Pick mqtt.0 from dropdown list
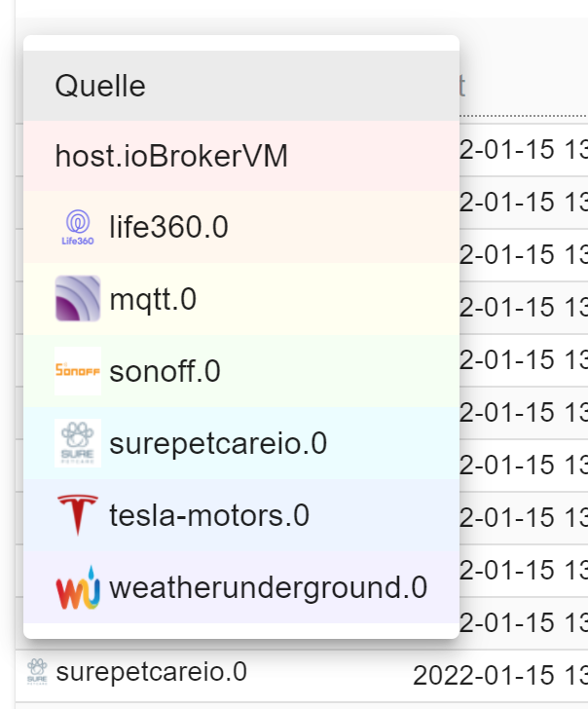The width and height of the screenshot is (588, 709). pos(241,299)
